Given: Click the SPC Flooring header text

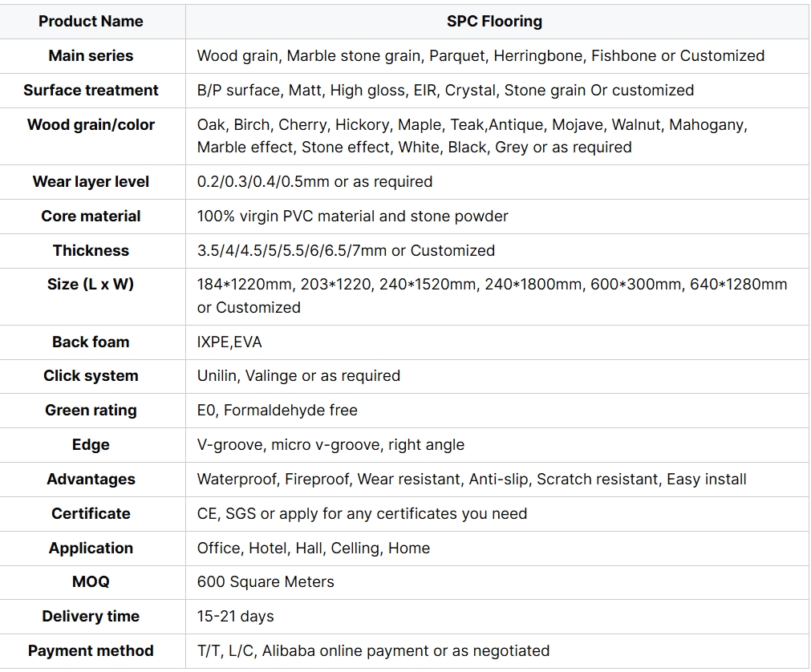Looking at the screenshot, I should pos(494,22).
